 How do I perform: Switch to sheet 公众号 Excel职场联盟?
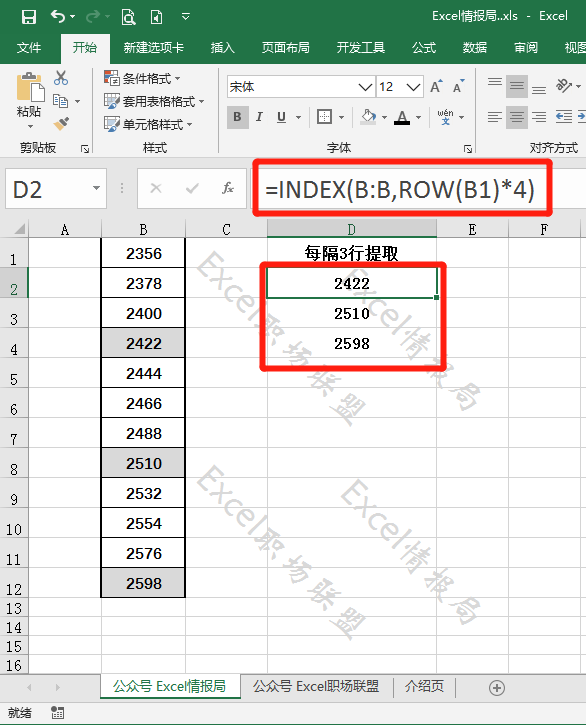coord(316,686)
